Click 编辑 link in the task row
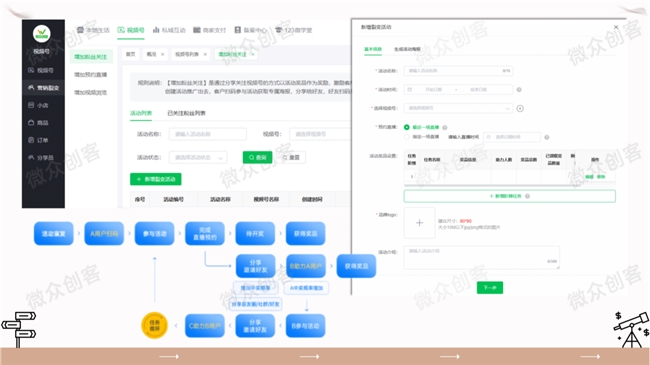 (x=589, y=177)
